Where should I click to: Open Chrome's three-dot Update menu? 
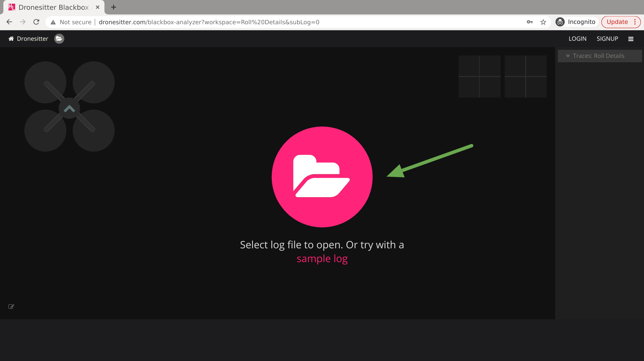635,22
